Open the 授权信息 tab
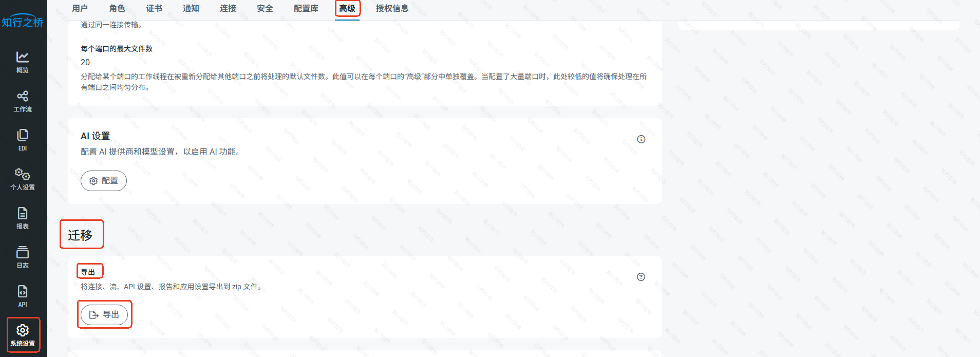Viewport: 980px width, 357px height. pos(392,8)
